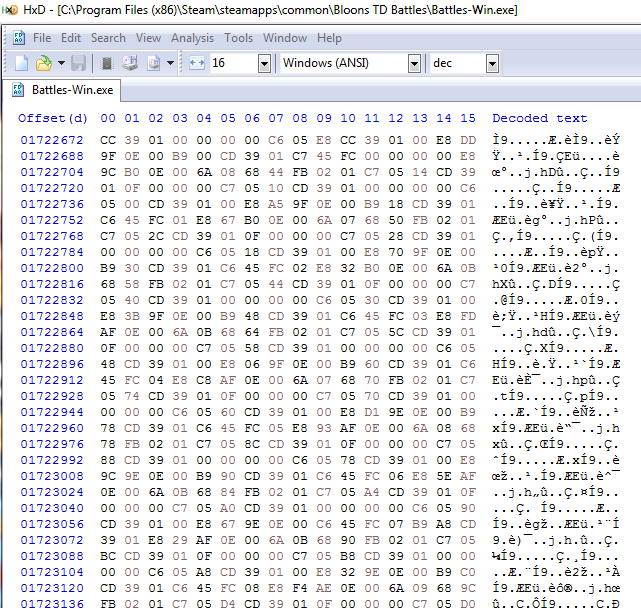Click offset row 01722768
Screen dimensions: 641x608
tap(52, 236)
